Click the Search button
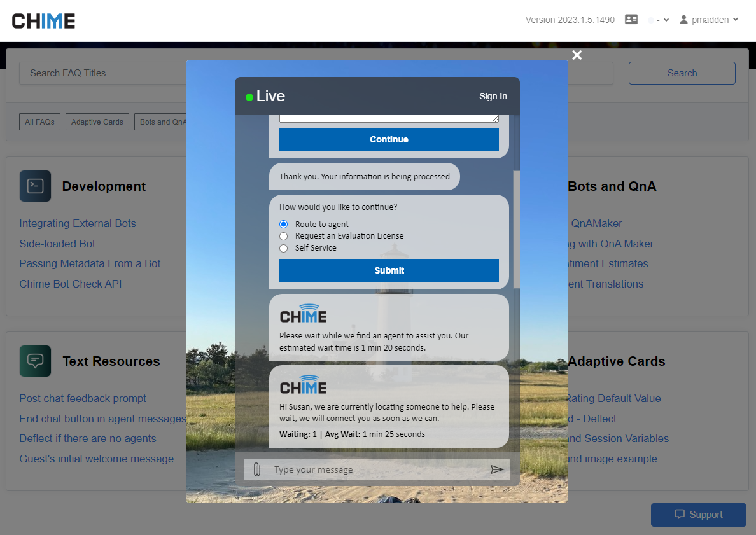 point(682,73)
